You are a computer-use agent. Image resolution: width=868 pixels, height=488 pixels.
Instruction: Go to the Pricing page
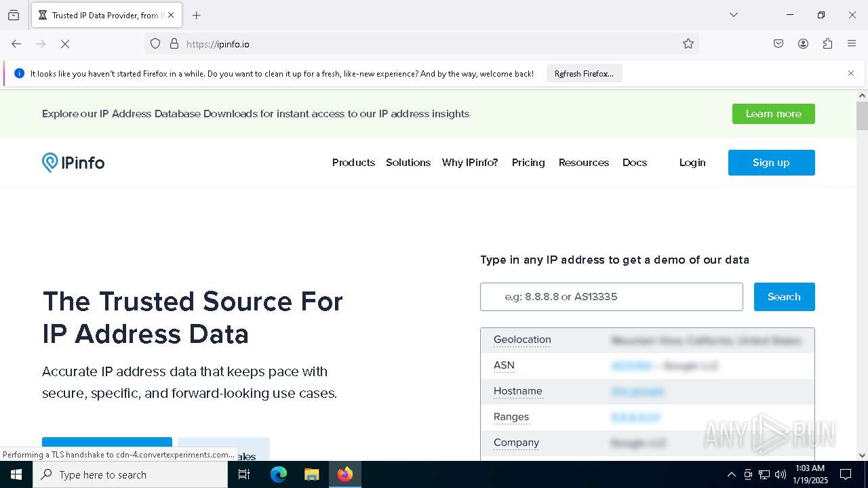click(x=528, y=163)
